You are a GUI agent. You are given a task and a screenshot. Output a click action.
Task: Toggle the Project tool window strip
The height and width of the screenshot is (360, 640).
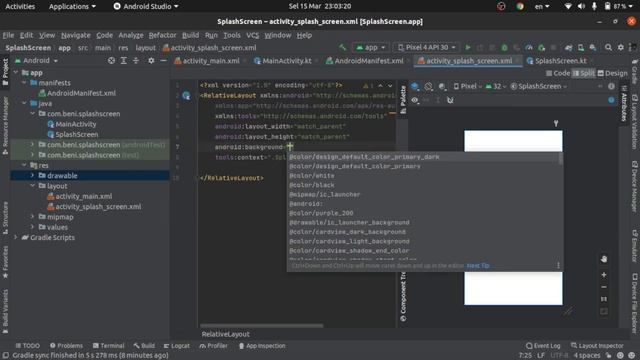pyautogui.click(x=5, y=72)
